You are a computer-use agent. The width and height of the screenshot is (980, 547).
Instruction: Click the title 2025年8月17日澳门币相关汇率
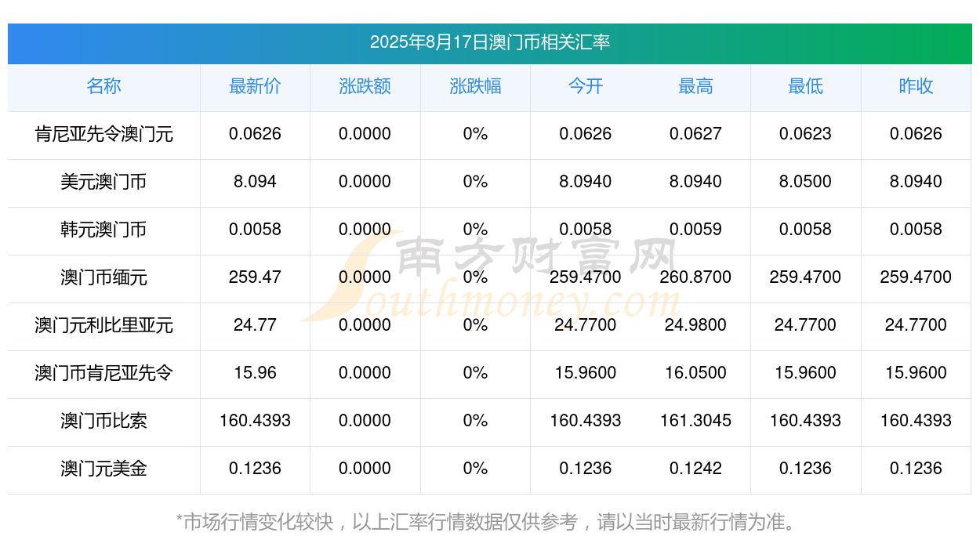(490, 42)
